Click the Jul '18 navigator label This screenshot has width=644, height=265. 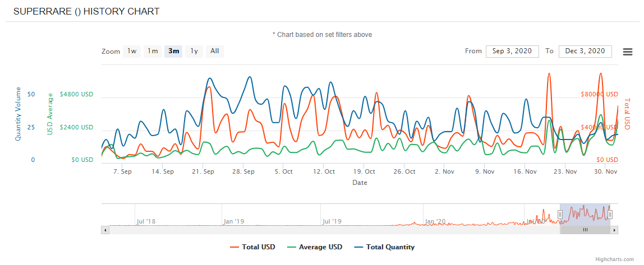click(146, 221)
